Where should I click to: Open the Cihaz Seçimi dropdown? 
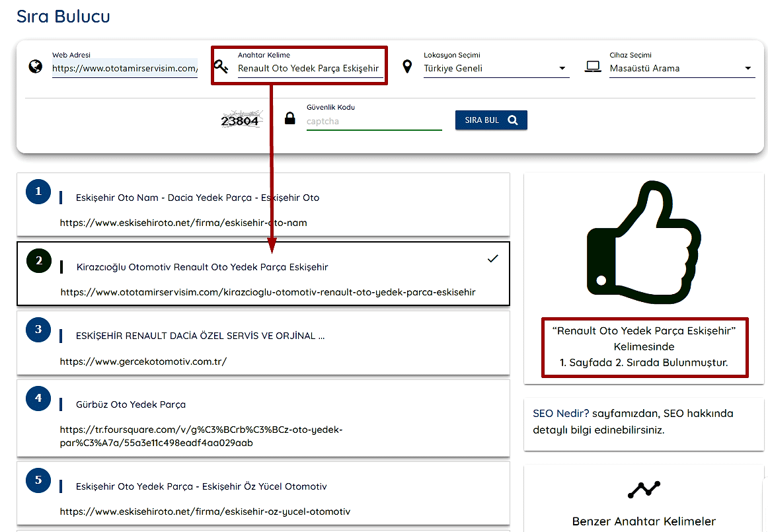click(x=681, y=68)
